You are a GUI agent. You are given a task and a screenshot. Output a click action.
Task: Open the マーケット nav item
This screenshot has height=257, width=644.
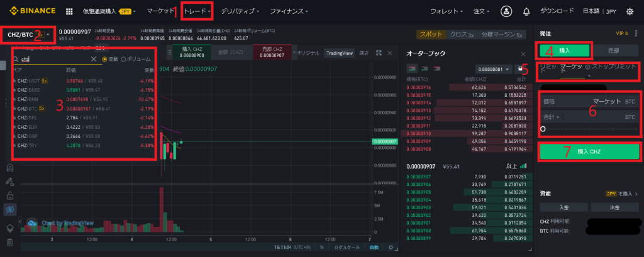point(160,11)
